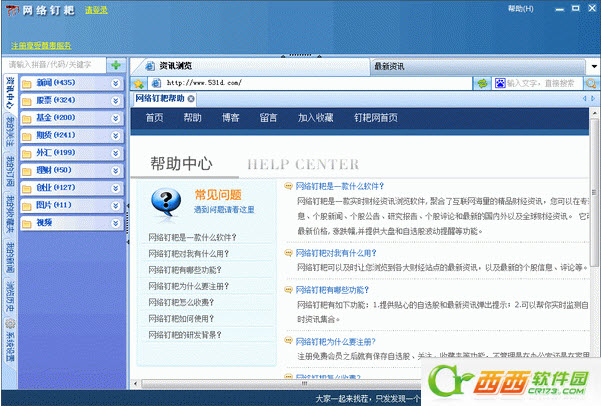The image size is (601, 406).
Task: Open FAQ item 网络钉耙的研发背景?
Action: pyautogui.click(x=185, y=335)
